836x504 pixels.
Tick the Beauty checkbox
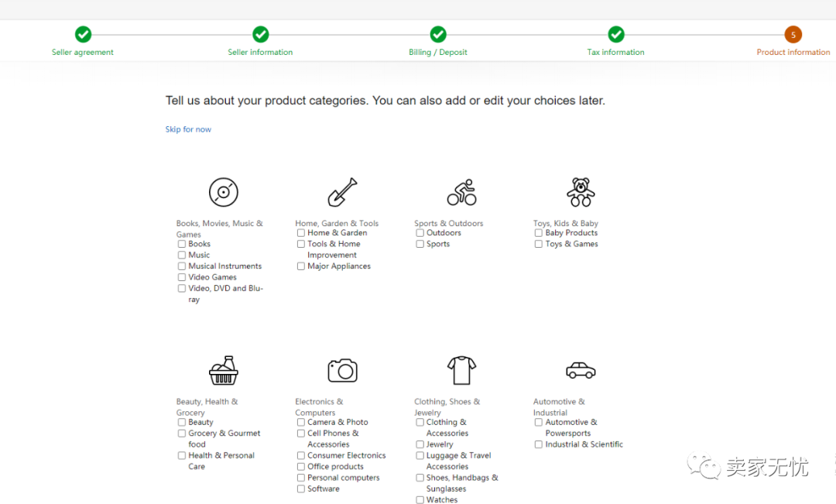182,422
